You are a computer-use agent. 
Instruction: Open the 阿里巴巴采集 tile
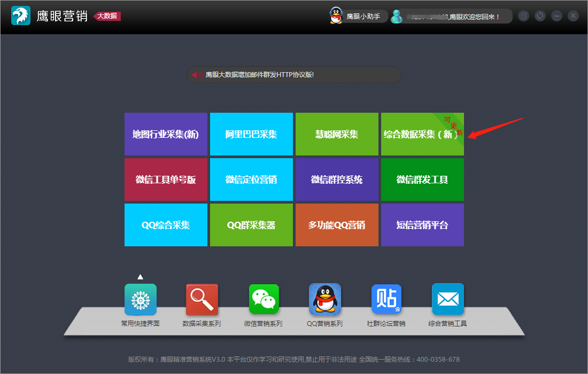click(x=251, y=134)
